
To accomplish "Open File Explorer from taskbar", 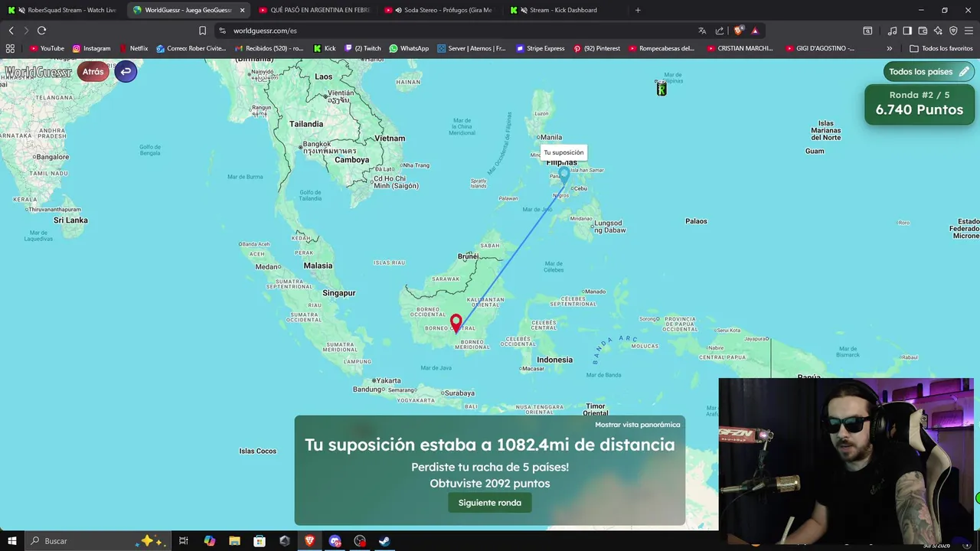I will [x=234, y=541].
